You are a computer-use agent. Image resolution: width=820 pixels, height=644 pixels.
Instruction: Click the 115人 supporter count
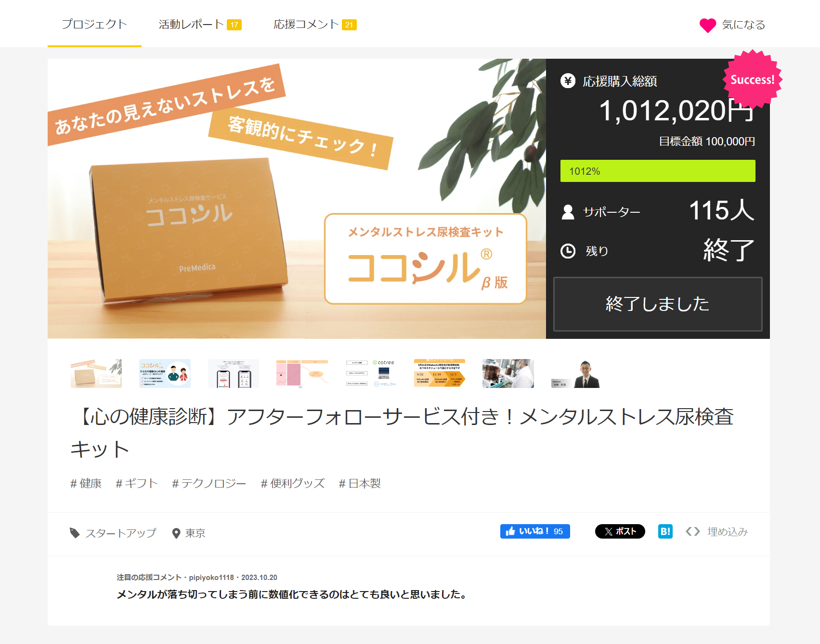click(722, 210)
